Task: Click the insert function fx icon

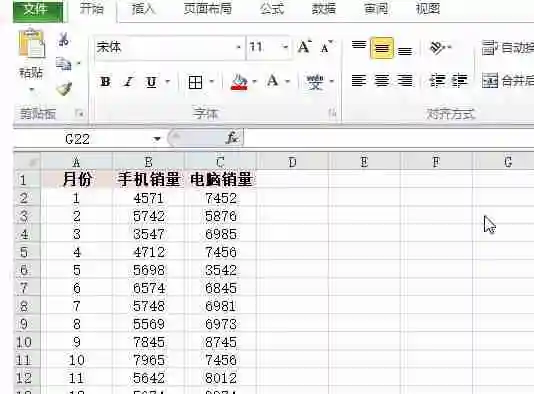Action: (232, 138)
